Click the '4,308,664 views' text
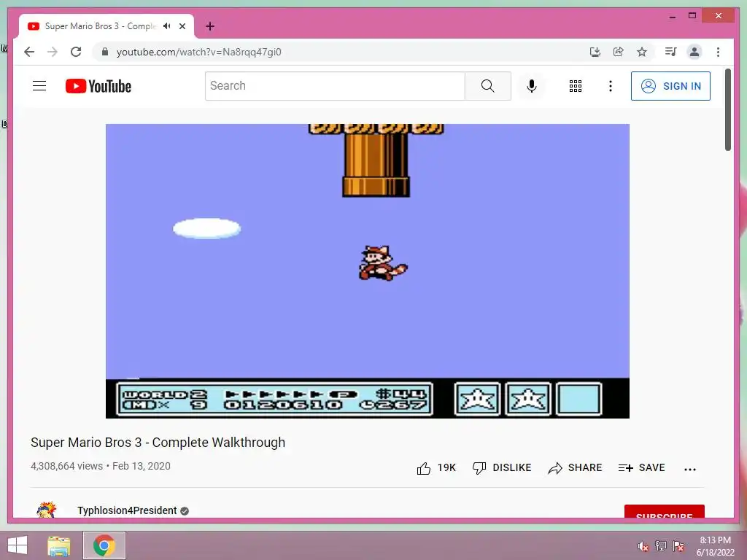 [x=66, y=466]
